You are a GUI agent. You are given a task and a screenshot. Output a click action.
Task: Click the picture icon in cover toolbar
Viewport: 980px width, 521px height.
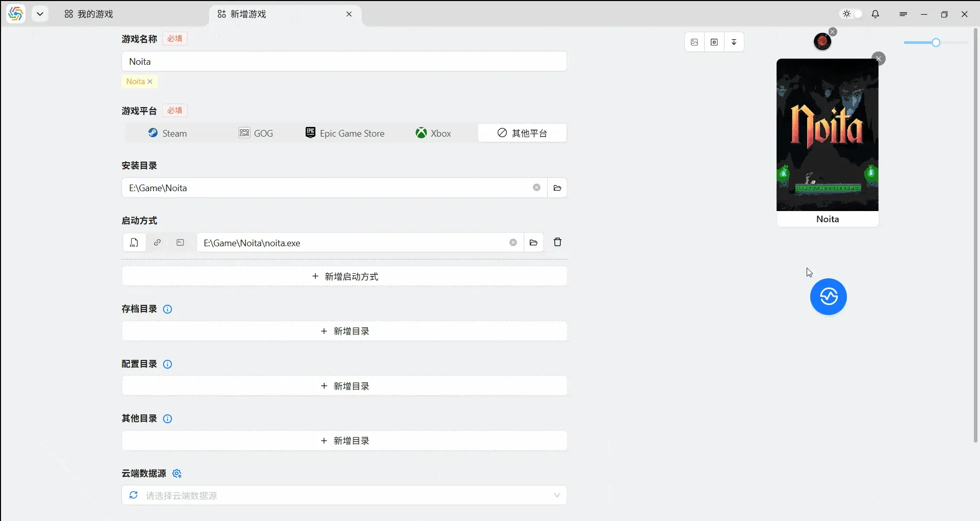click(694, 42)
